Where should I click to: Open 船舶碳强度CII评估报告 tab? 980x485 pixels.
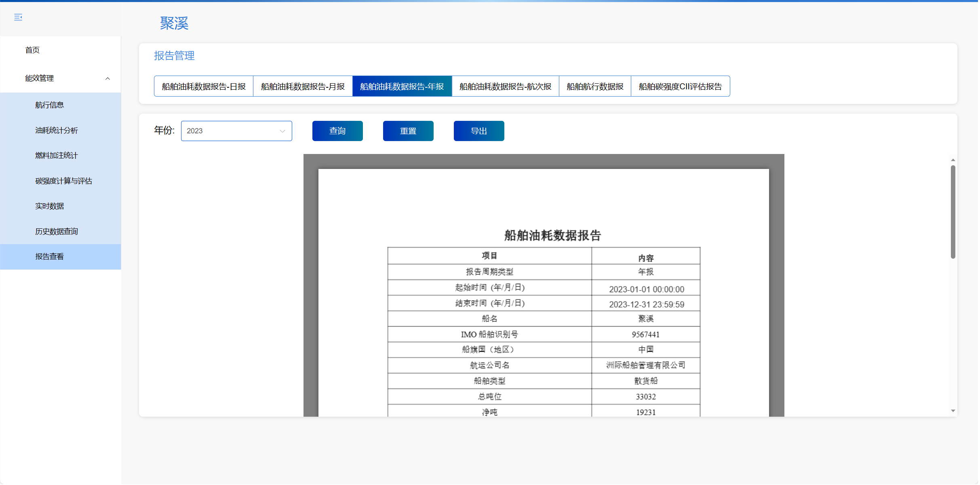[x=680, y=86]
